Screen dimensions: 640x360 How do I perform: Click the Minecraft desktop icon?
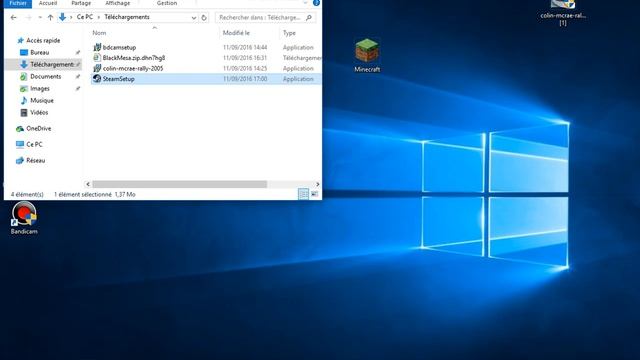(367, 55)
